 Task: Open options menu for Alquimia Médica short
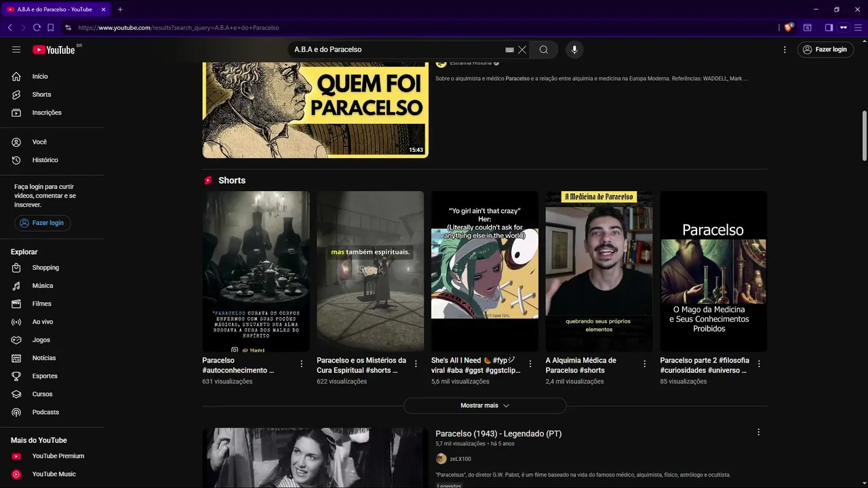(x=645, y=364)
